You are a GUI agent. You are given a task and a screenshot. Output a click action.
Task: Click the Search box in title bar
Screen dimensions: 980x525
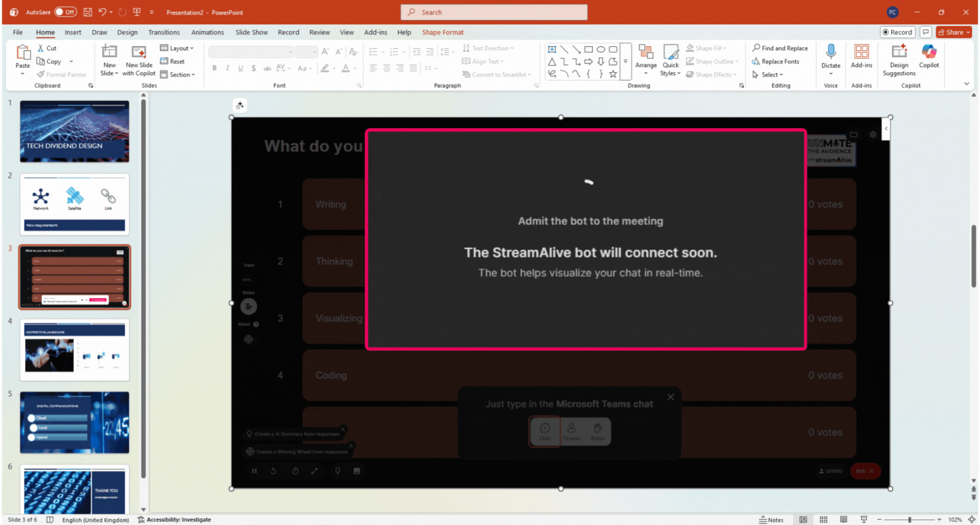coord(494,12)
